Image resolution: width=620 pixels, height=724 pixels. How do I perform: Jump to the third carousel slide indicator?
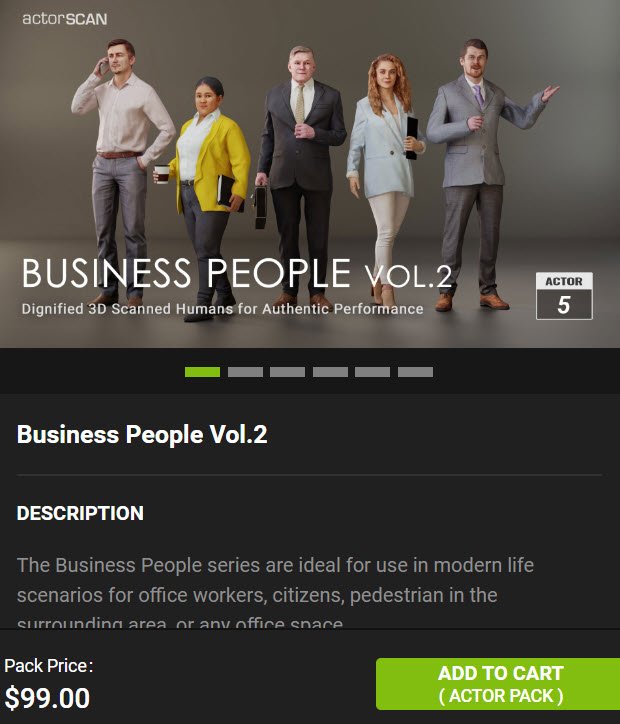click(x=288, y=372)
